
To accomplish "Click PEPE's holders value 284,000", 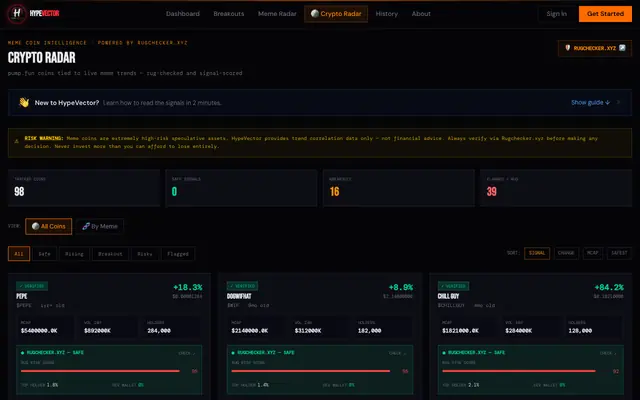I will [159, 331].
